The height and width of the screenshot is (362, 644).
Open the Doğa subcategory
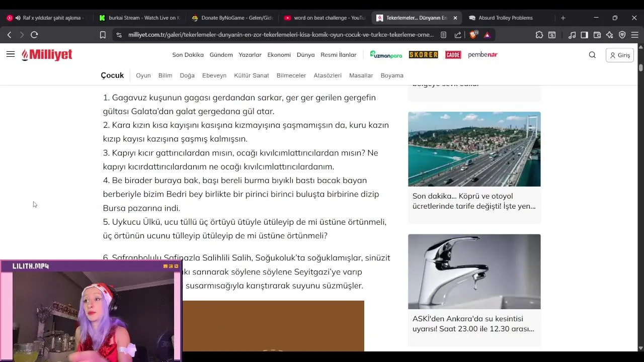tap(187, 75)
